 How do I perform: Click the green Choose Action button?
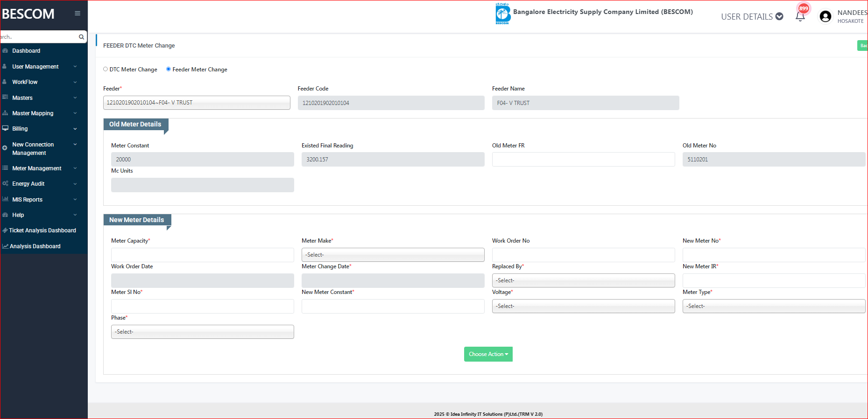coord(488,354)
